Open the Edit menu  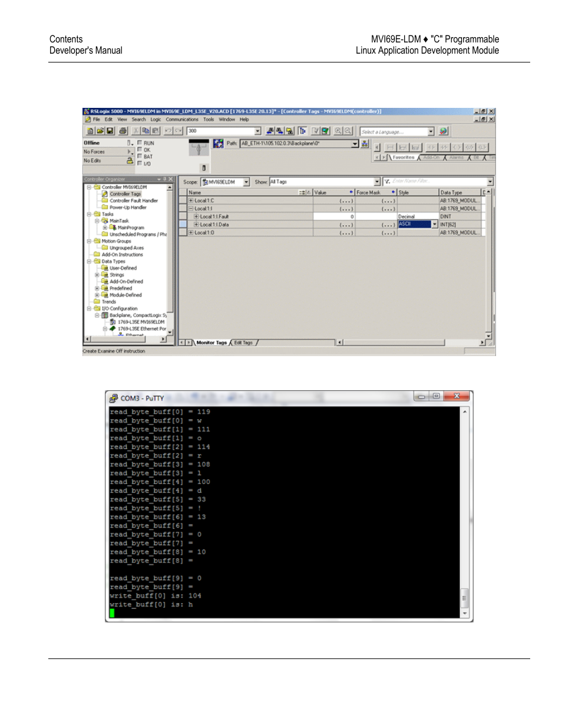pyautogui.click(x=108, y=119)
